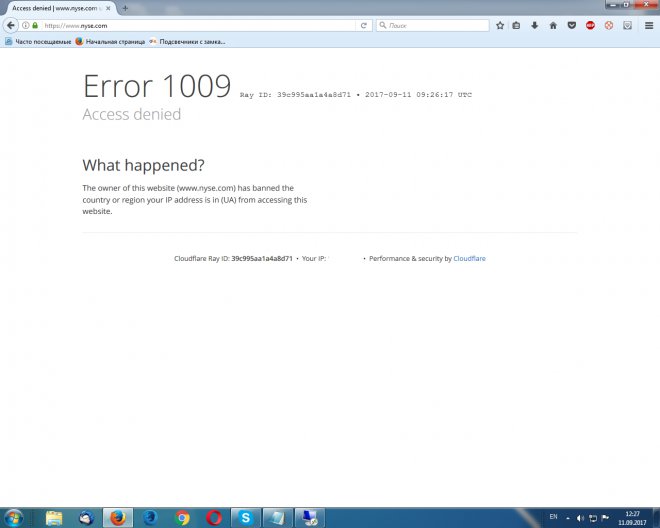Image resolution: width=660 pixels, height=528 pixels.
Task: Launch Google Chrome from the taskbar
Action: 182,517
